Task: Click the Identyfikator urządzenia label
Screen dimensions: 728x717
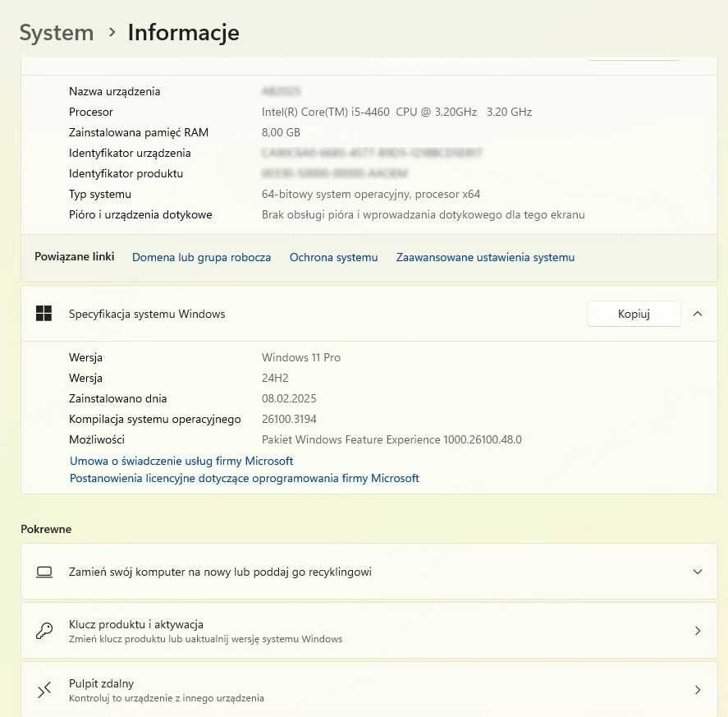Action: (x=130, y=153)
